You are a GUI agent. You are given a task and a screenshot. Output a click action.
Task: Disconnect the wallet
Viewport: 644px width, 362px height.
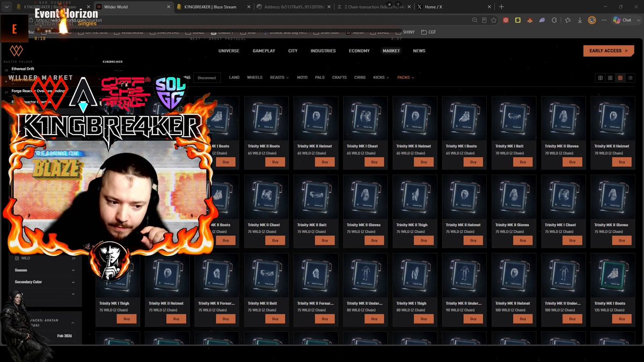point(207,78)
